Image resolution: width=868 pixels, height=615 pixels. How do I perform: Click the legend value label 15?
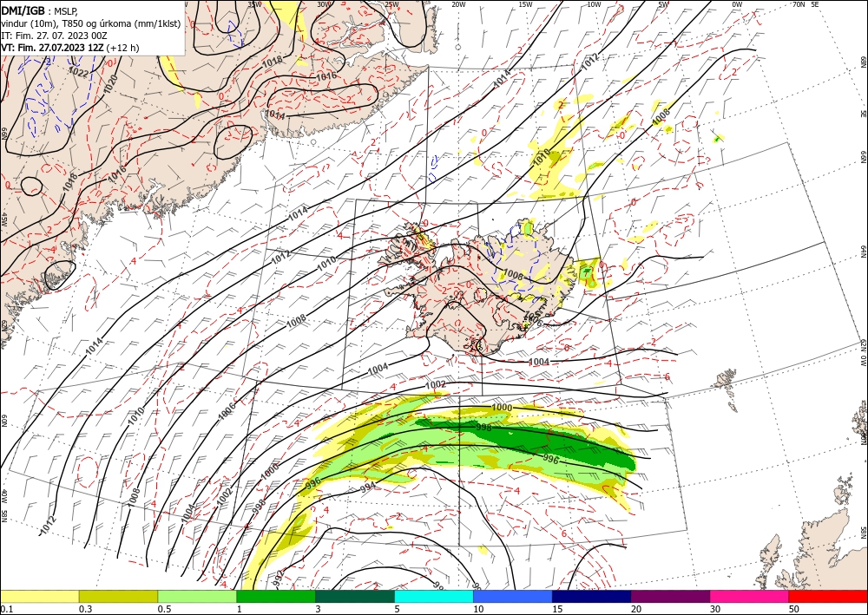[557, 609]
